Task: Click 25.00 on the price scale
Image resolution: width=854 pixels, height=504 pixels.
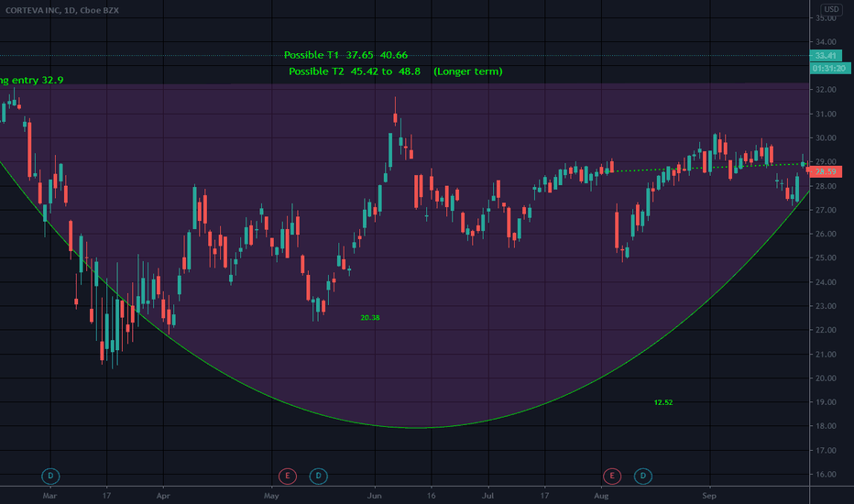Action: 826,257
